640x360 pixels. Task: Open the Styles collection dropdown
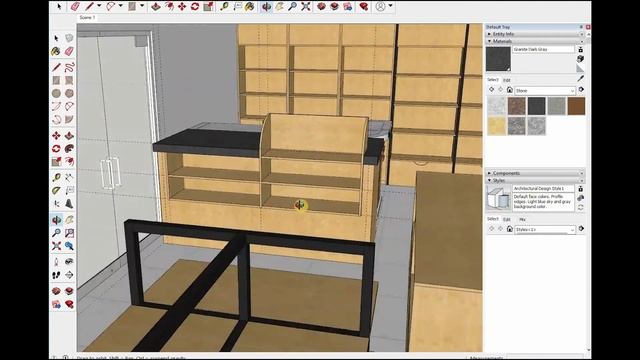coord(545,229)
